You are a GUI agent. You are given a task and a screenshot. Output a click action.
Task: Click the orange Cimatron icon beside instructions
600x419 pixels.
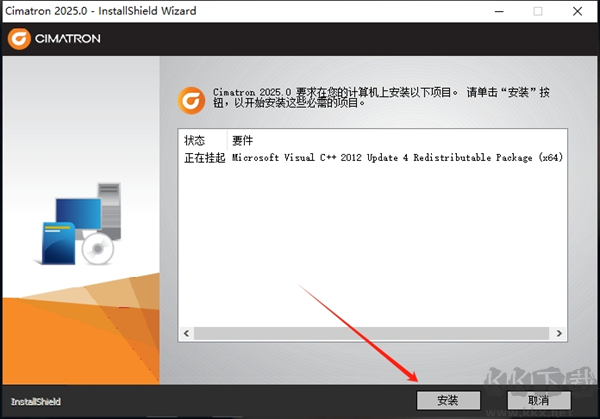191,101
